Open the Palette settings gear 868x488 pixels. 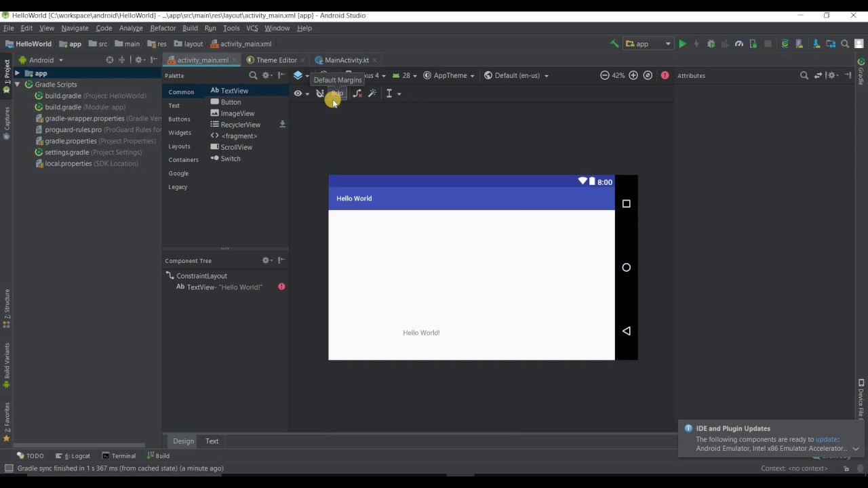[x=267, y=75]
